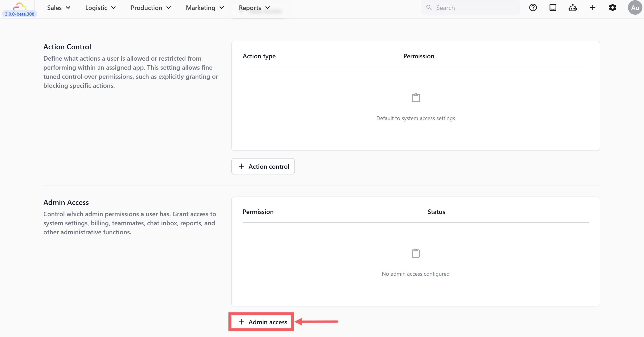Click the robot assistant icon
644x337 pixels.
pyautogui.click(x=573, y=8)
